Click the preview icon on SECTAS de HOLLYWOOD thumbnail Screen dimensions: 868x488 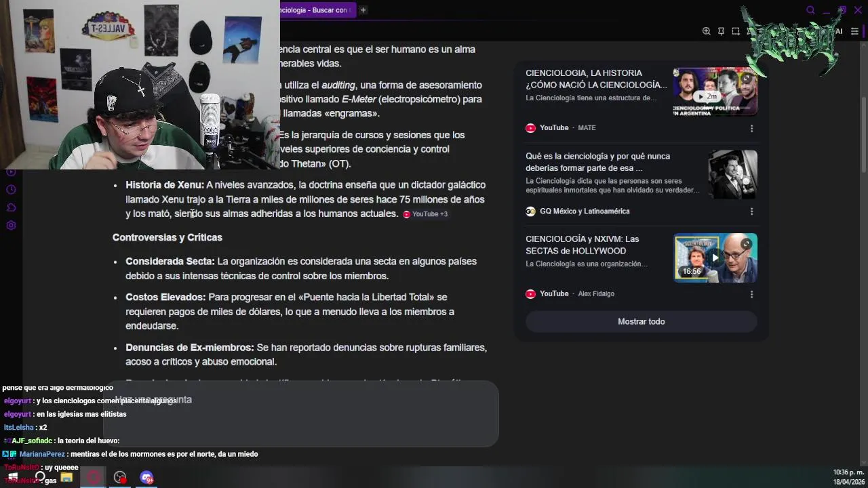[746, 244]
